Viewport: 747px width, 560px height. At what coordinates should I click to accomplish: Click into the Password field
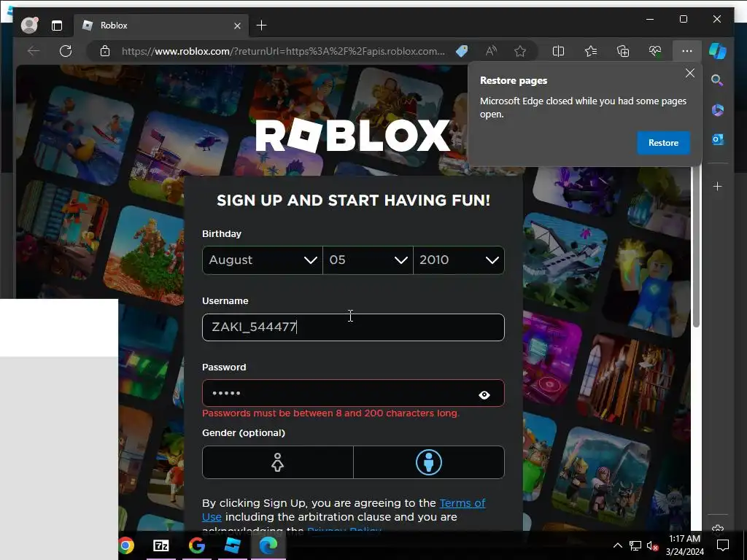click(x=353, y=393)
